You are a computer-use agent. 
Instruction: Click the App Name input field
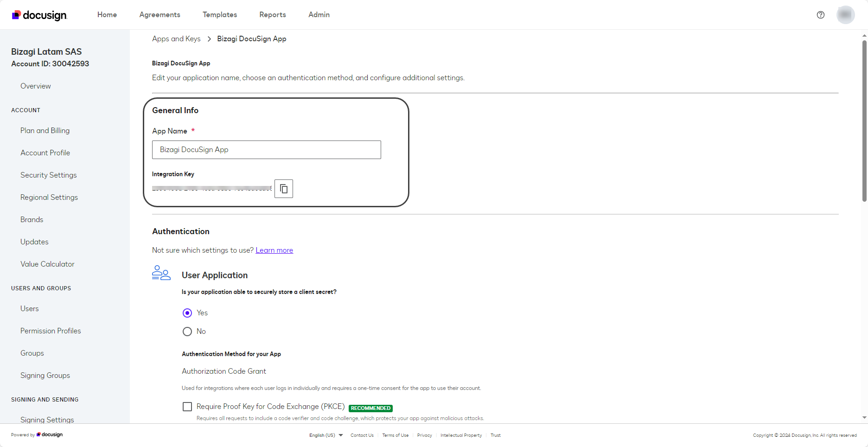pyautogui.click(x=267, y=150)
